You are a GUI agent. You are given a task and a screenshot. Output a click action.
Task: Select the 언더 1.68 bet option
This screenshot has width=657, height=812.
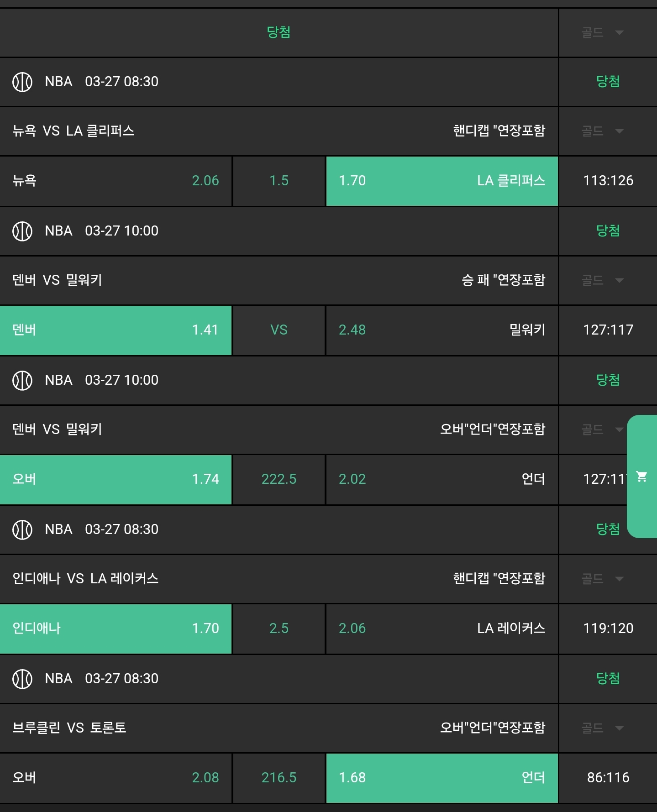click(x=442, y=778)
